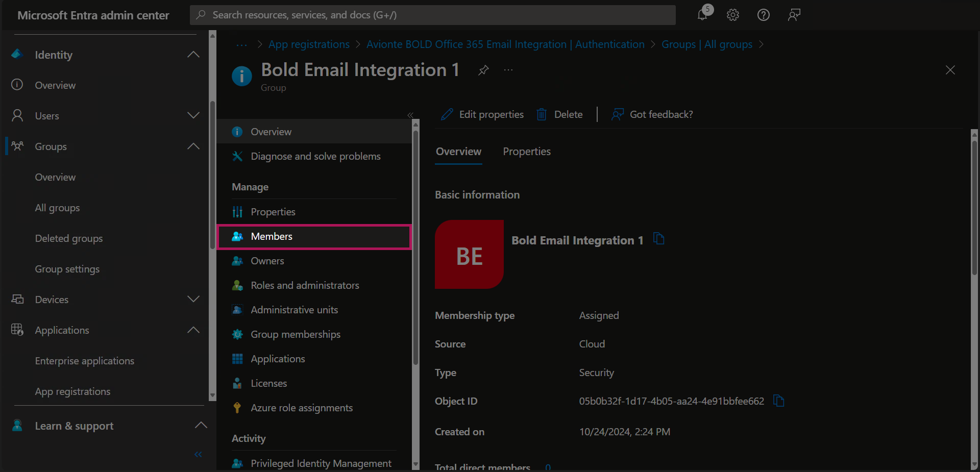The image size is (980, 472).
Task: Click the BE group avatar tile
Action: tap(469, 255)
